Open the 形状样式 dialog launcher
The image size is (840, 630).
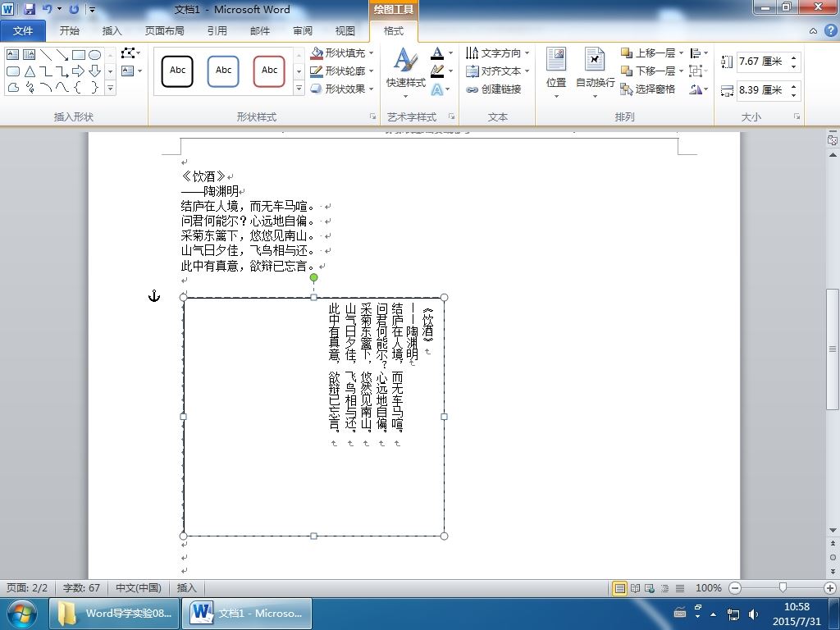point(373,116)
